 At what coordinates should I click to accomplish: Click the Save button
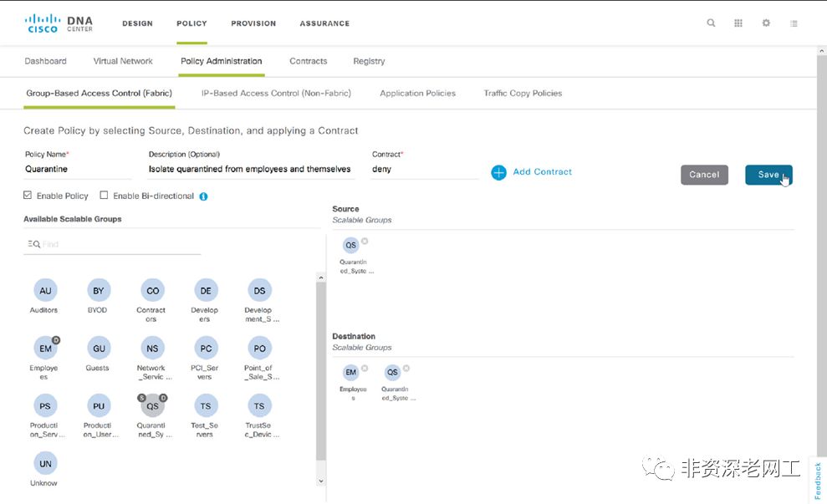(x=768, y=175)
